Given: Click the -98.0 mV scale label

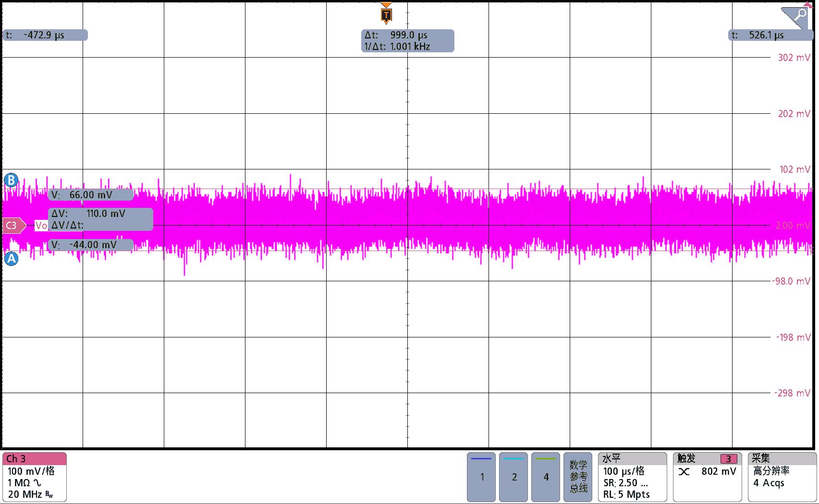Looking at the screenshot, I should (x=792, y=281).
